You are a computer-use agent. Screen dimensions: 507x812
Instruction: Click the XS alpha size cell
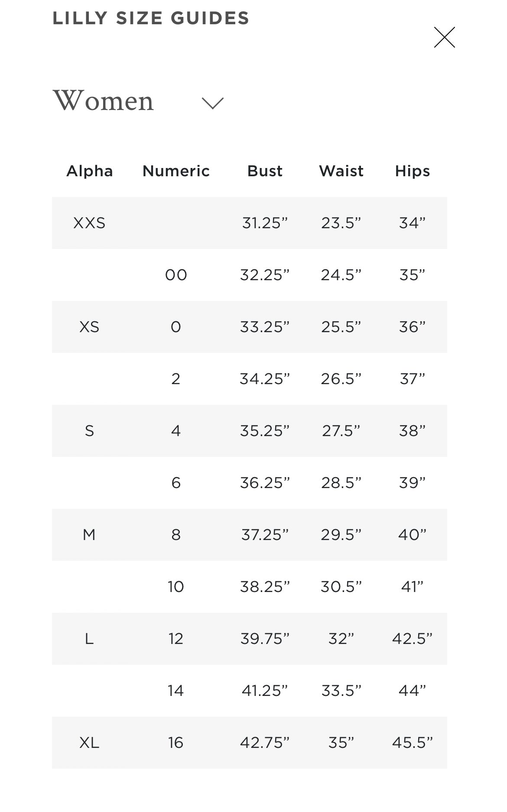click(89, 327)
